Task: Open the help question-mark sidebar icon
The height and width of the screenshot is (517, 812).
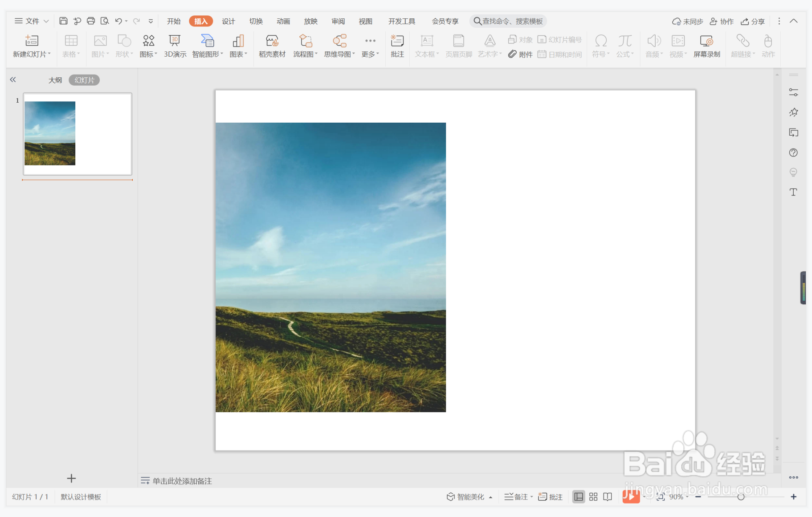Action: point(793,153)
